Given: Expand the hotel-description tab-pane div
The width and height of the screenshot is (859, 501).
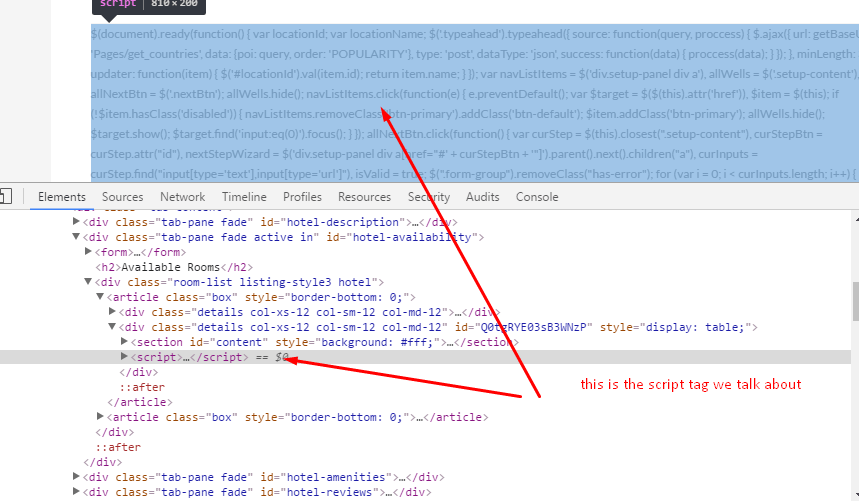Looking at the screenshot, I should 76,221.
